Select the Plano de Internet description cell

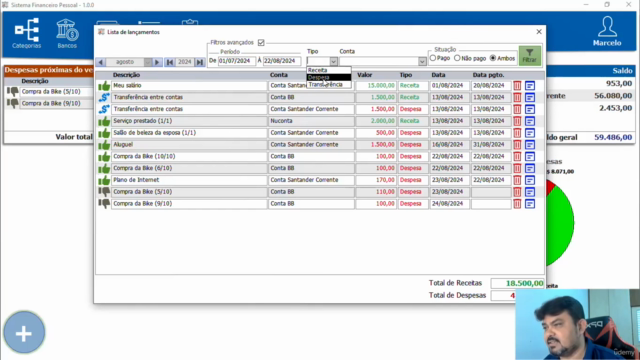(189, 180)
